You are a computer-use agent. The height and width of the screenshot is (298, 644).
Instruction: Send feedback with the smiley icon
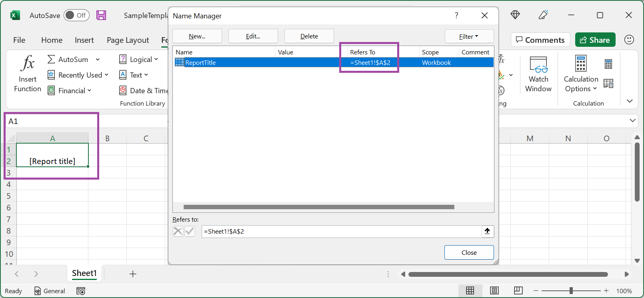pos(629,40)
